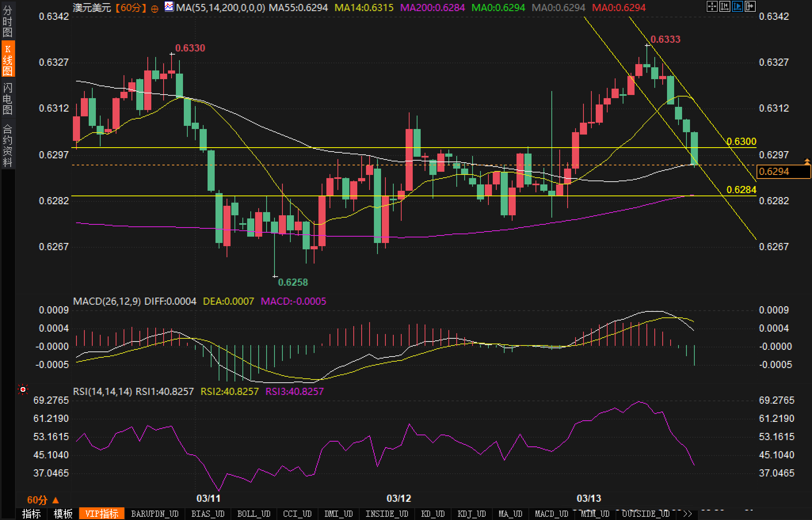The image size is (812, 520).
Task: Apply the KDJ_UD indicator
Action: (472, 514)
